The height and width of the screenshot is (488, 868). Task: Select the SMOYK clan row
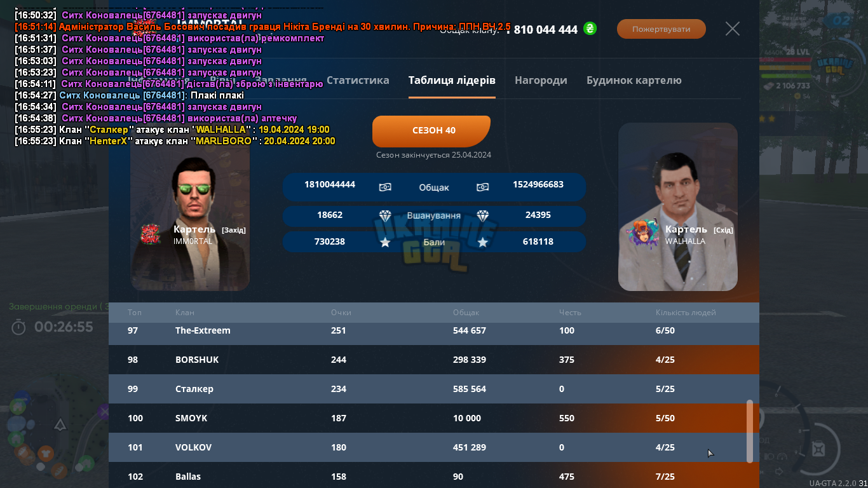click(434, 418)
